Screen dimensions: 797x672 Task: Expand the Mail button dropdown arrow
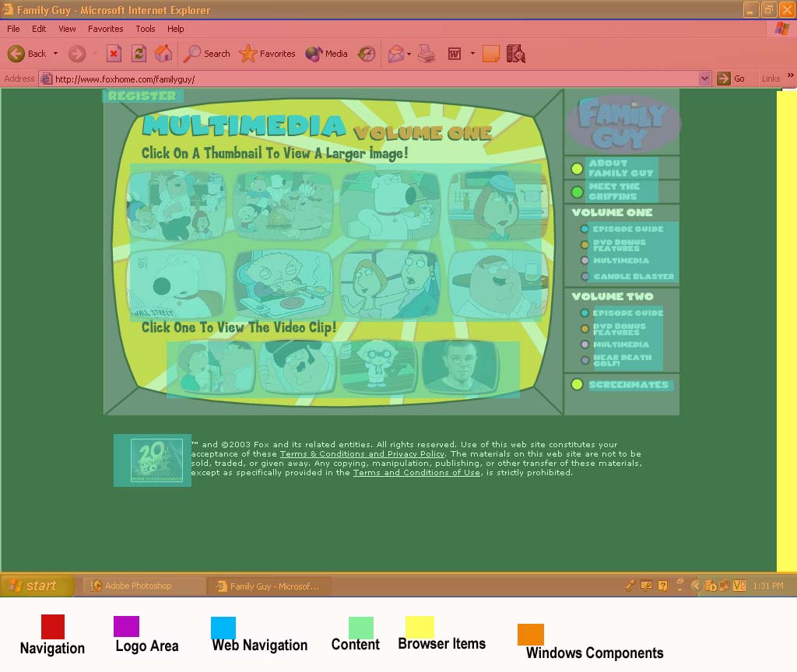click(410, 54)
